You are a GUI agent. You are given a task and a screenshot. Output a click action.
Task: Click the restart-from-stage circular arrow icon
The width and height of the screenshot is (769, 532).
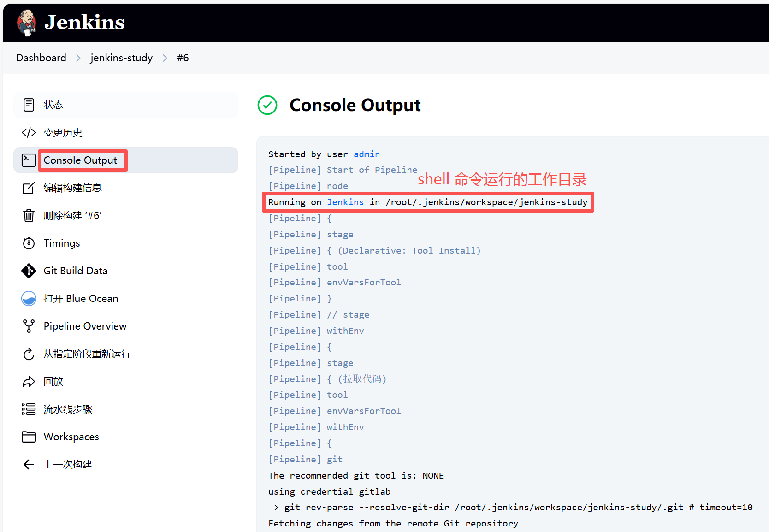click(x=29, y=354)
